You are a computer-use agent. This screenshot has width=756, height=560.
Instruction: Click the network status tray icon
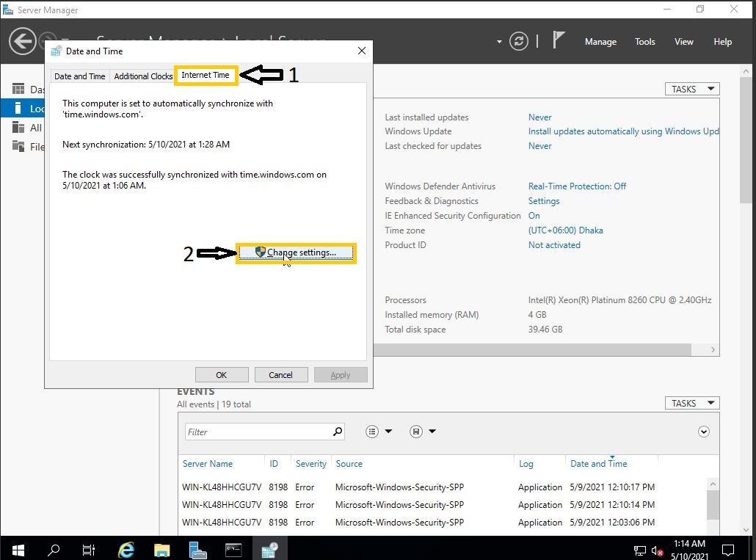640,550
